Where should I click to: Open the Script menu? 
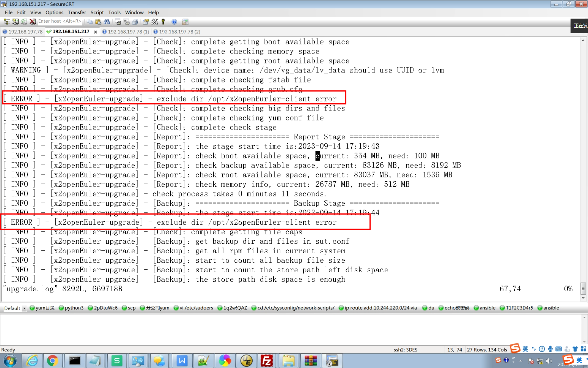[97, 12]
